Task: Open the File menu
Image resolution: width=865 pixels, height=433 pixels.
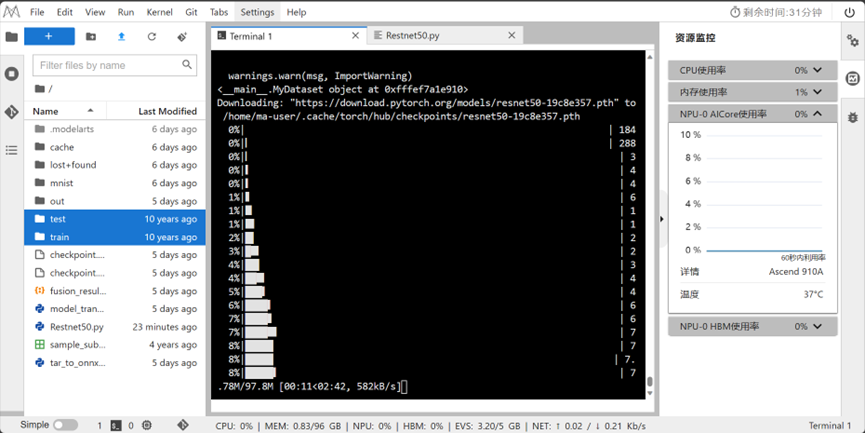Action: coord(37,12)
